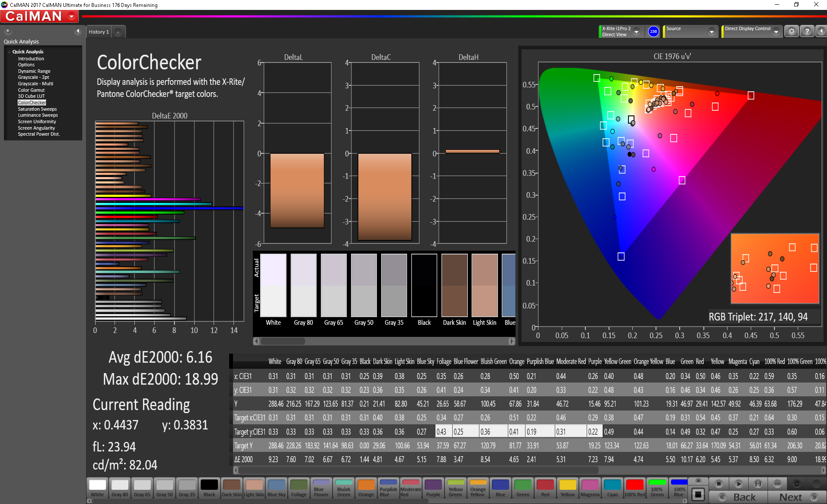Switch to the History 1 tab
This screenshot has width=827, height=504.
pos(99,32)
